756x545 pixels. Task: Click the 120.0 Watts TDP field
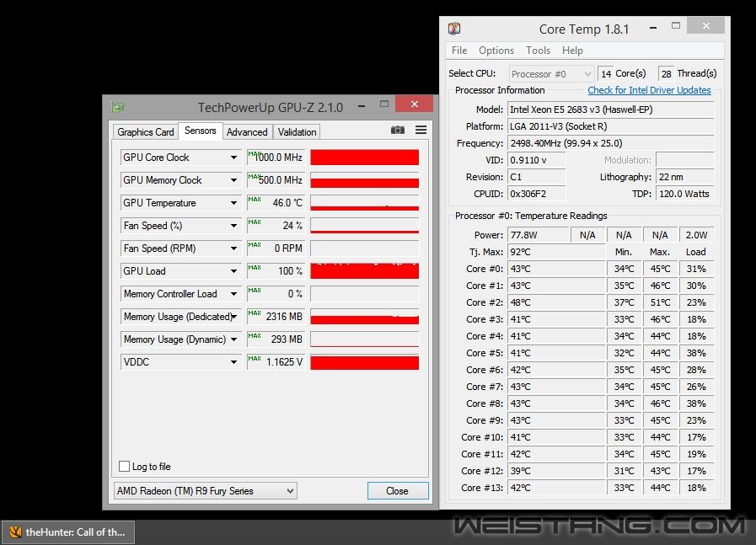684,194
